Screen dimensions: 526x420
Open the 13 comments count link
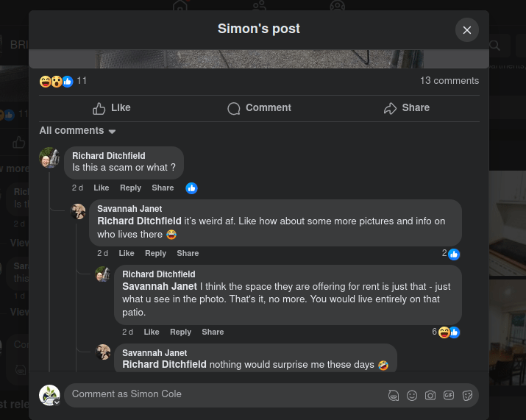pyautogui.click(x=449, y=81)
